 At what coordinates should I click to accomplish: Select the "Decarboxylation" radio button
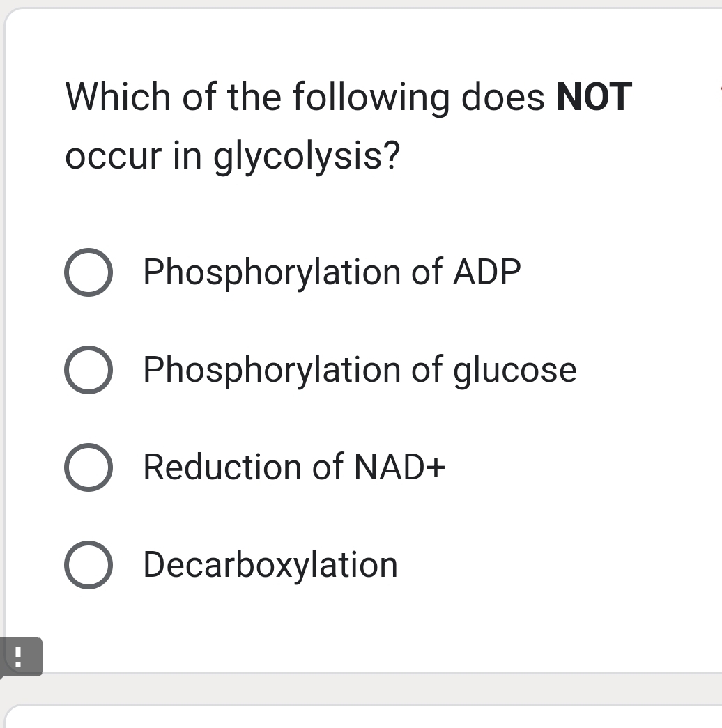89,565
